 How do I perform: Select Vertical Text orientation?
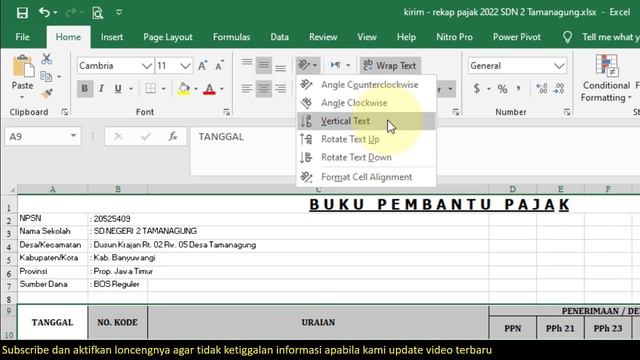point(366,121)
